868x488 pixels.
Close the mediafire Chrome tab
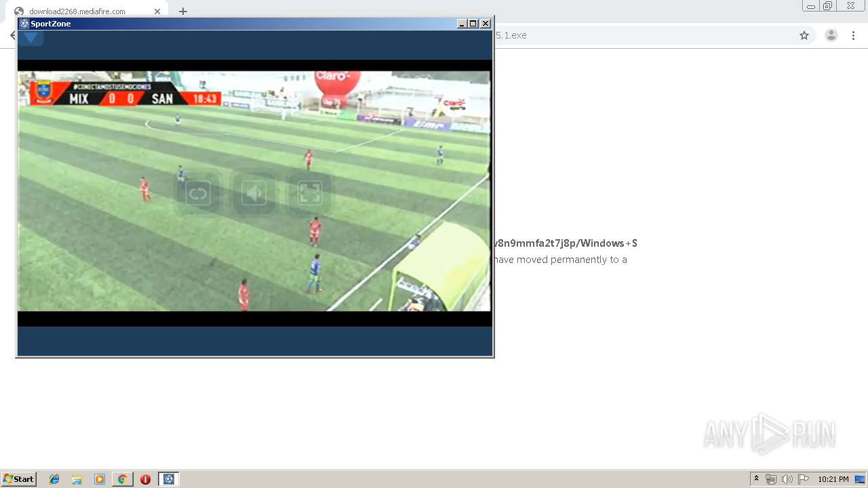pos(157,12)
